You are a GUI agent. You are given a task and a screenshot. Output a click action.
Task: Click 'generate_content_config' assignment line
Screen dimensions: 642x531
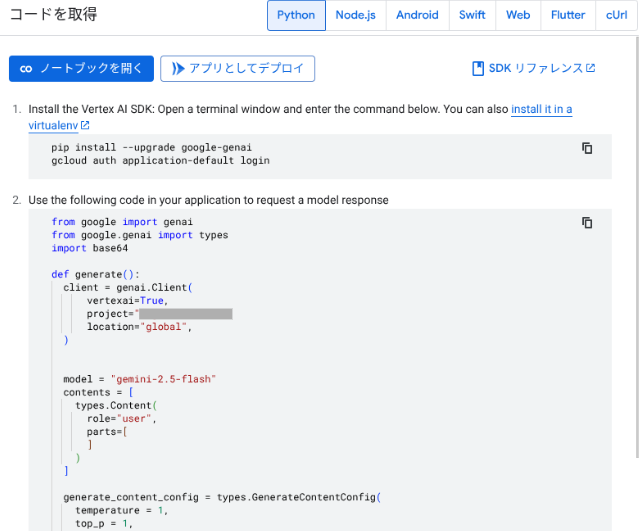(222, 497)
